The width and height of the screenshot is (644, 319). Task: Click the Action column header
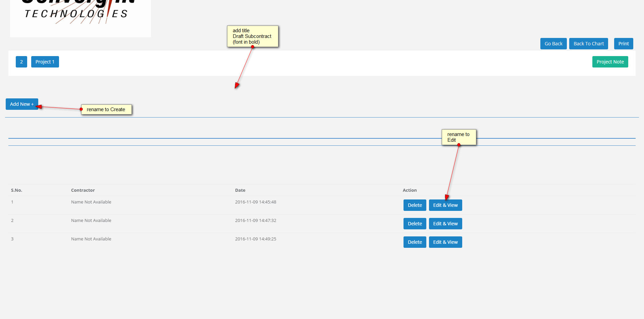tap(410, 190)
